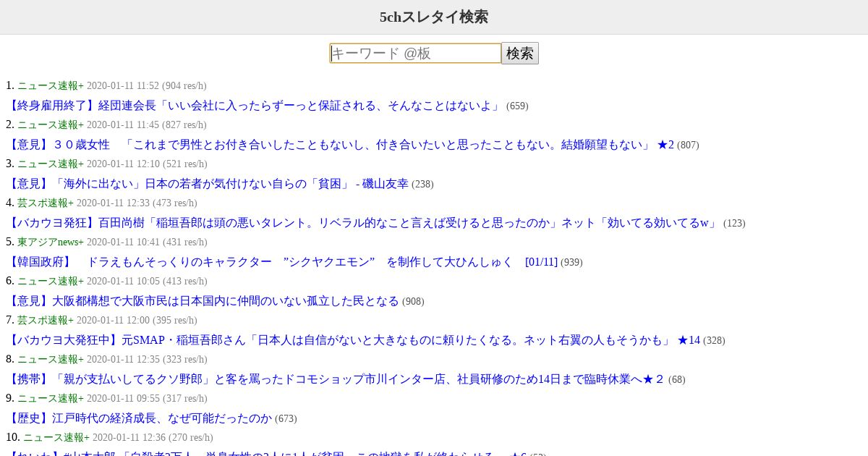Open the 5chスレタイ検索 header title
The width and height of the screenshot is (868, 456).
[x=434, y=17]
